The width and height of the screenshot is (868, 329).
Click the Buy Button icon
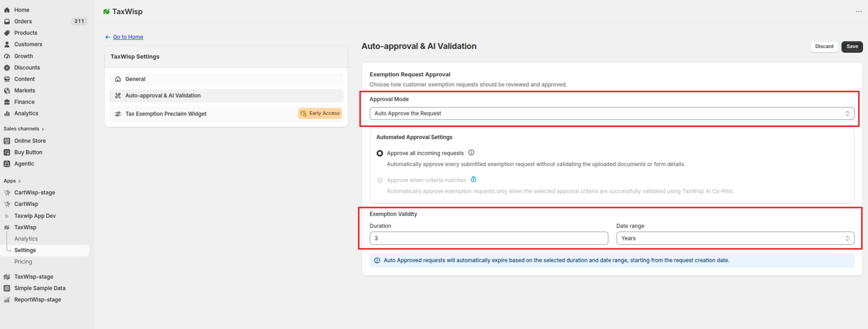coord(7,153)
